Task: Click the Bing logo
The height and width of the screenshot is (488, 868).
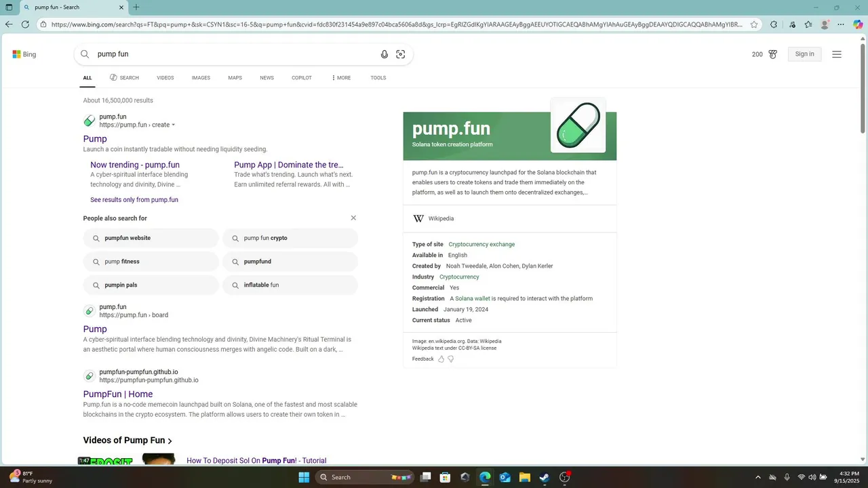Action: (24, 54)
